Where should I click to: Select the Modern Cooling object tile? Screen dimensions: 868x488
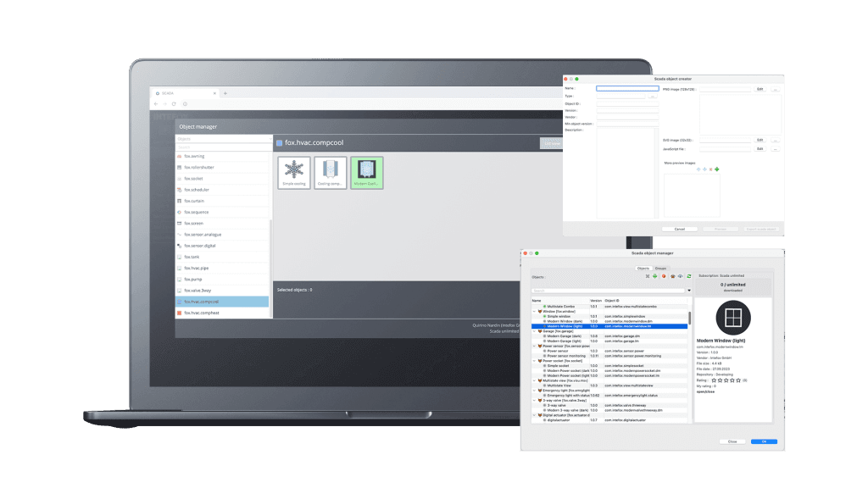tap(367, 173)
